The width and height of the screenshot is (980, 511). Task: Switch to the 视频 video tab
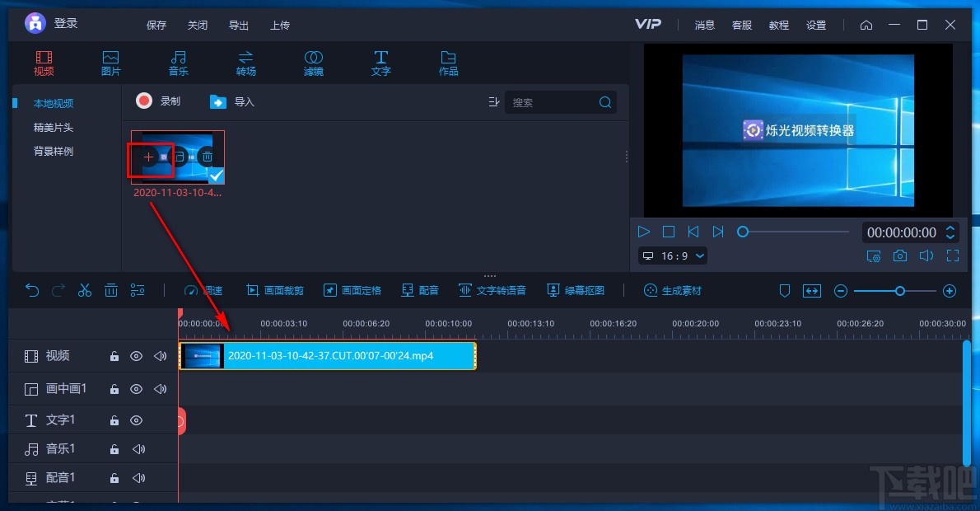(x=44, y=63)
